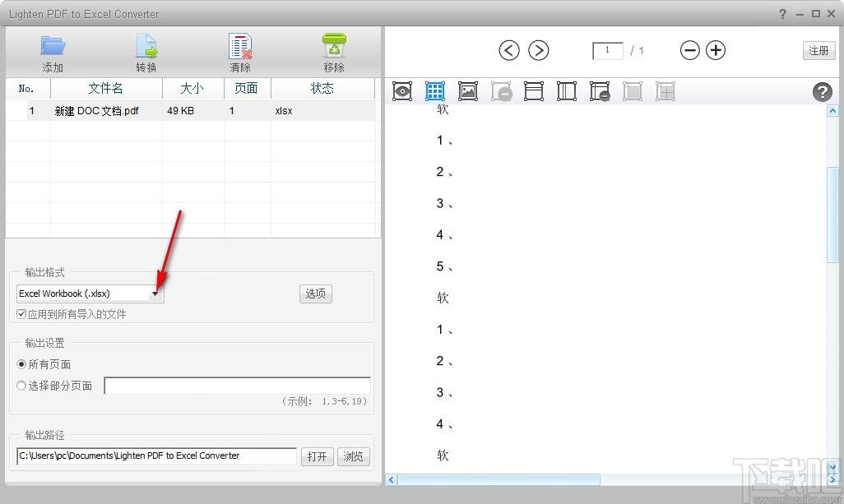Click the greyed filled-cell tool
This screenshot has width=844, height=504.
pos(633,91)
